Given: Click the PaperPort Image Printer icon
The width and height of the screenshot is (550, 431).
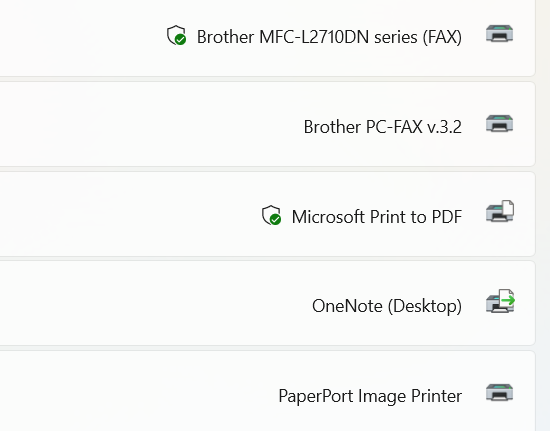Looking at the screenshot, I should coord(499,393).
